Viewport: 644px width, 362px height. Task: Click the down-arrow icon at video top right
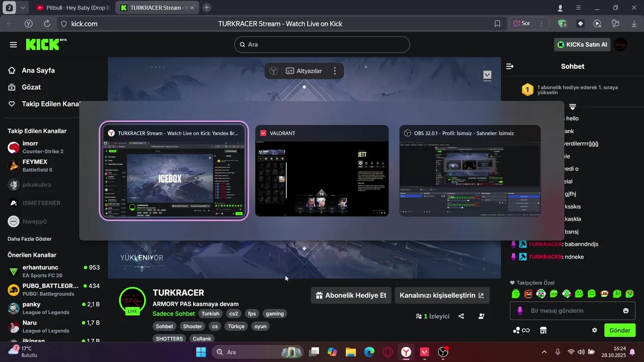click(x=487, y=75)
